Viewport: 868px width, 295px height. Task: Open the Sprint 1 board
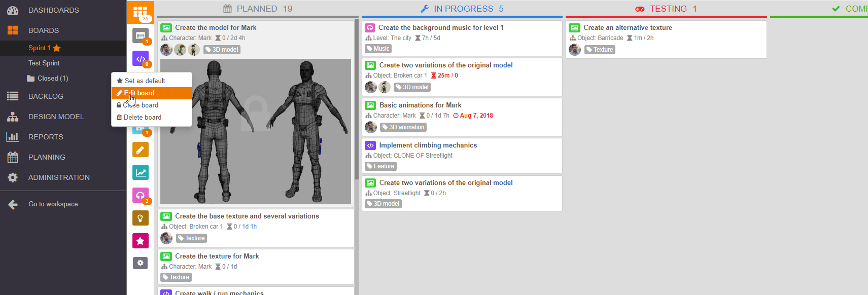[x=40, y=48]
